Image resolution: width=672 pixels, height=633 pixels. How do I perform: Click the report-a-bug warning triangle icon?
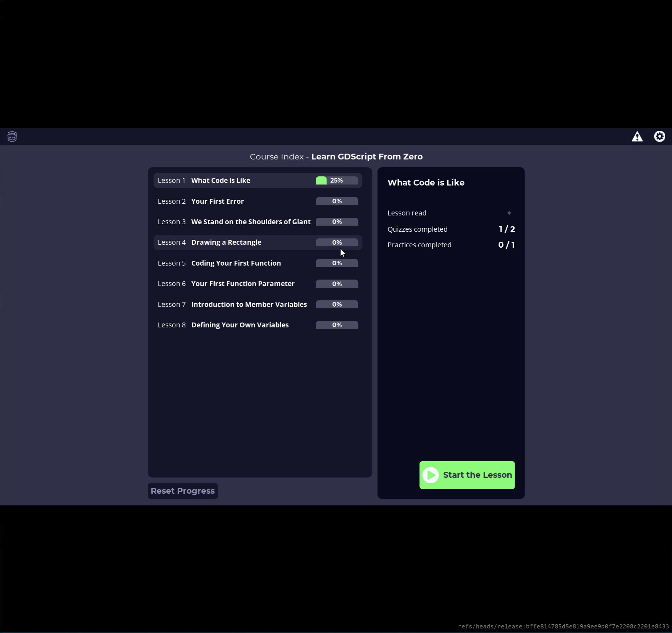click(637, 136)
